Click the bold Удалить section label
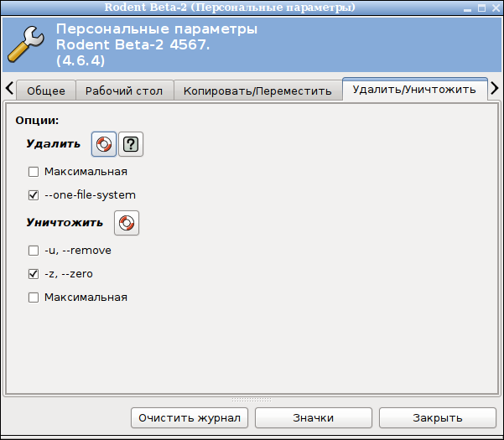 tap(54, 143)
